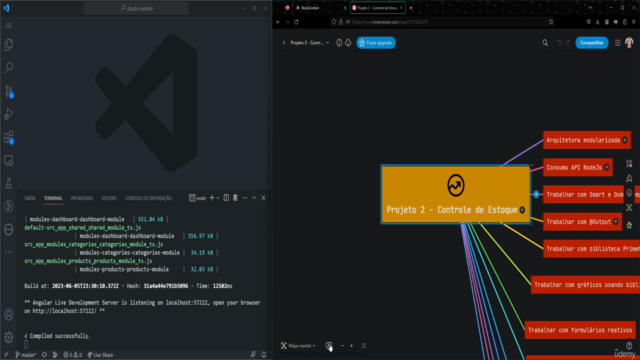Open terminal panel more actions ellipsis
Viewport: 640px width, 360px height.
[245, 198]
